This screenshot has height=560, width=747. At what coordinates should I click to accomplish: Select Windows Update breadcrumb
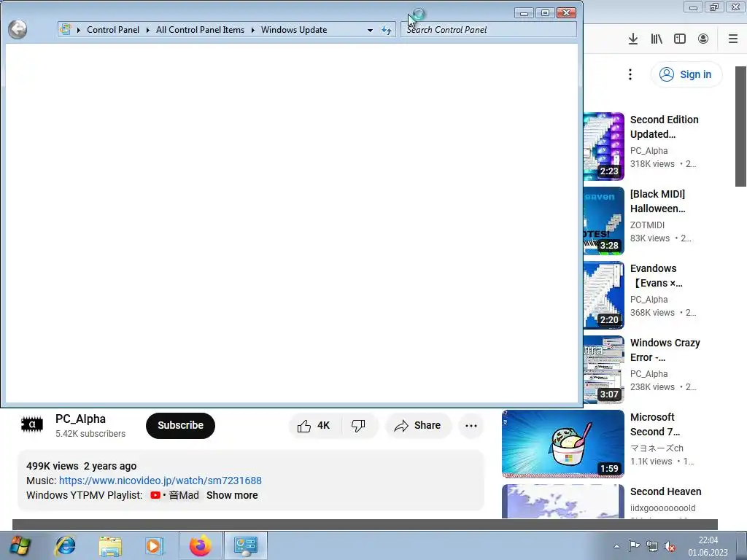coord(294,29)
